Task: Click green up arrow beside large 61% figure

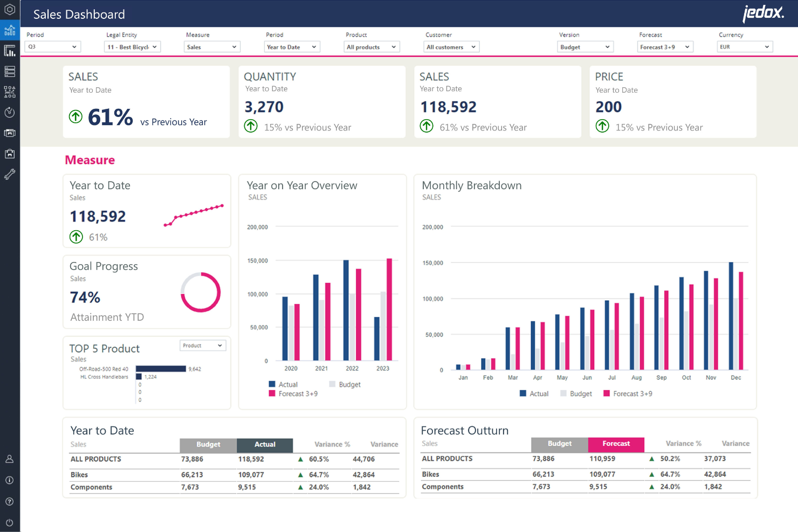Action: pos(75,116)
